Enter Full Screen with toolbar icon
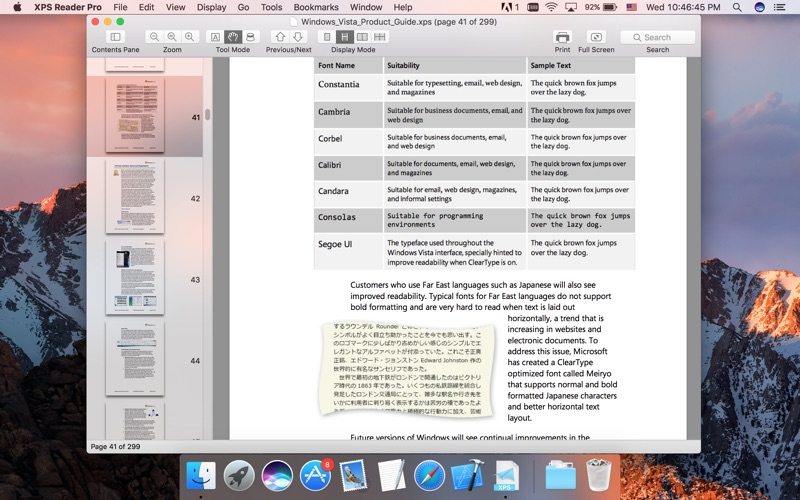Screen dimensions: 800x500 click(x=596, y=37)
